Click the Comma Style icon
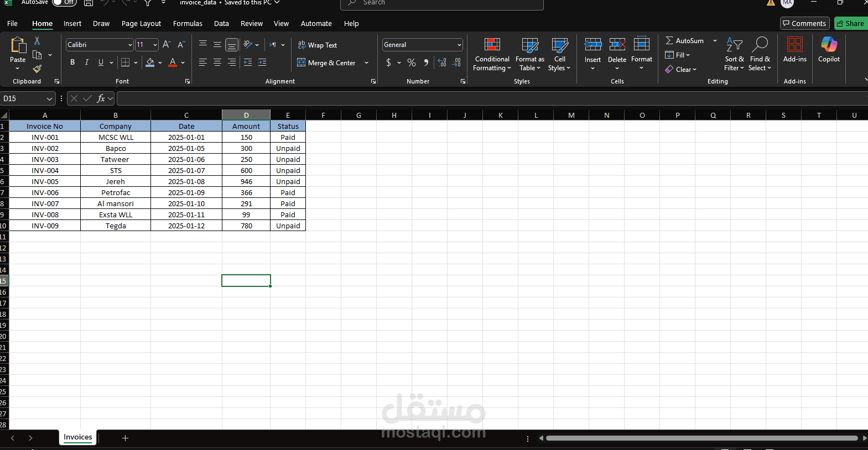The width and height of the screenshot is (868, 450). coord(426,62)
